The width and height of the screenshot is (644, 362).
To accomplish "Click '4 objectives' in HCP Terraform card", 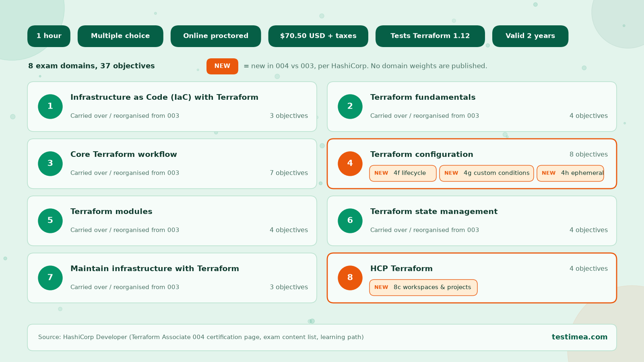I will (x=588, y=269).
